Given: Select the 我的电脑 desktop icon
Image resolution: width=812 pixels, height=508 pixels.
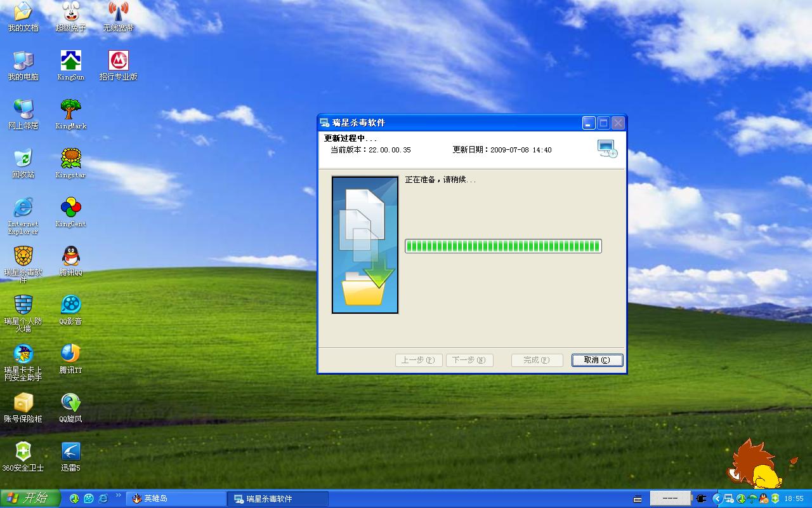Looking at the screenshot, I should [x=23, y=66].
